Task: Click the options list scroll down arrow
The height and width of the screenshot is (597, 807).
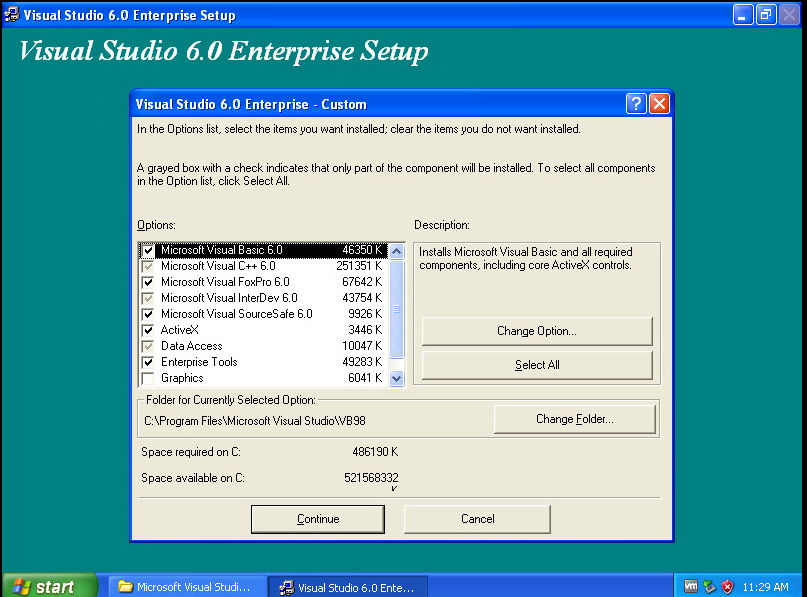Action: coord(396,378)
